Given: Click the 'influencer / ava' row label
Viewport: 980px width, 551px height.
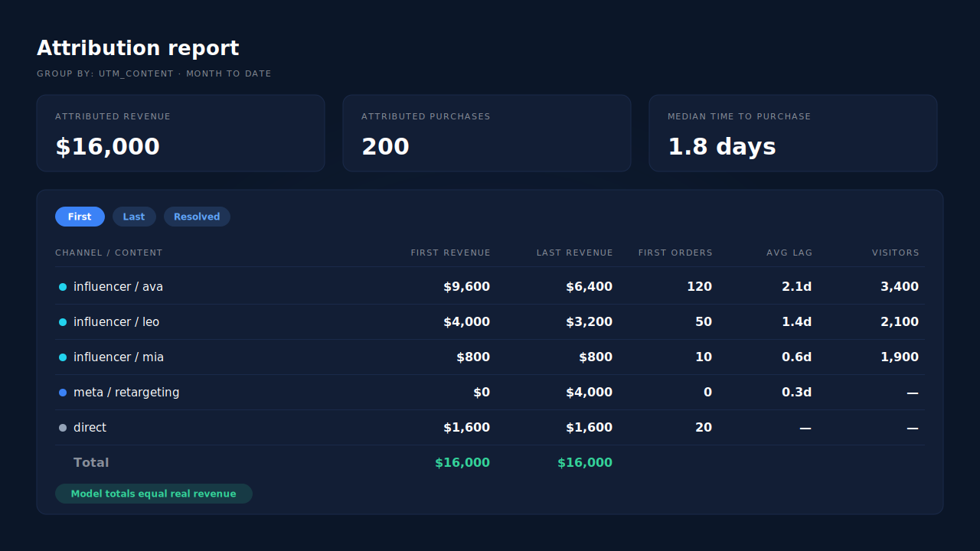Looking at the screenshot, I should [x=118, y=287].
